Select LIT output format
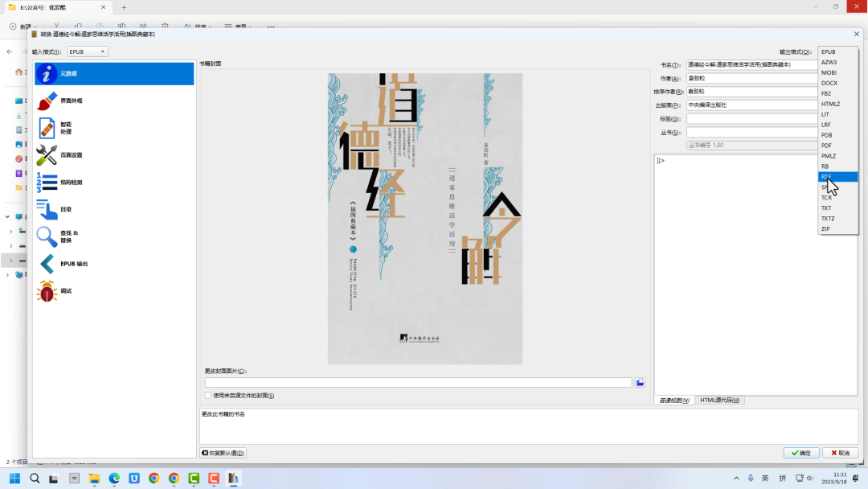This screenshot has width=868, height=489. pos(837,114)
